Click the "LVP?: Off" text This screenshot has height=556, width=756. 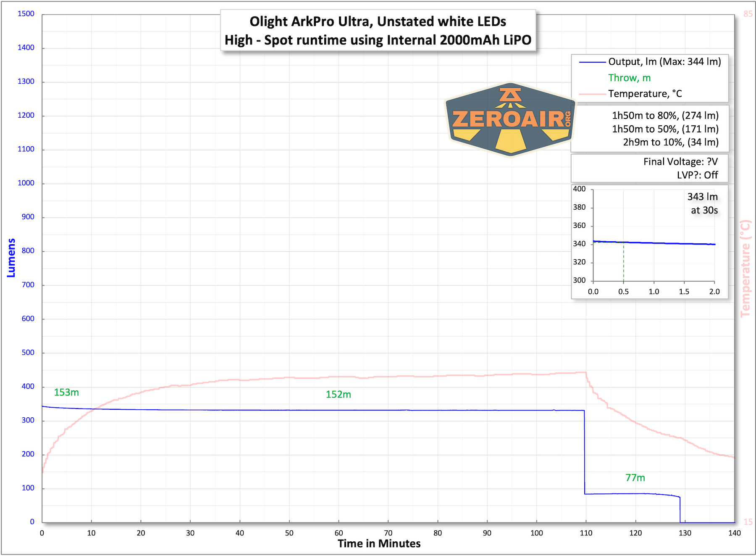697,175
